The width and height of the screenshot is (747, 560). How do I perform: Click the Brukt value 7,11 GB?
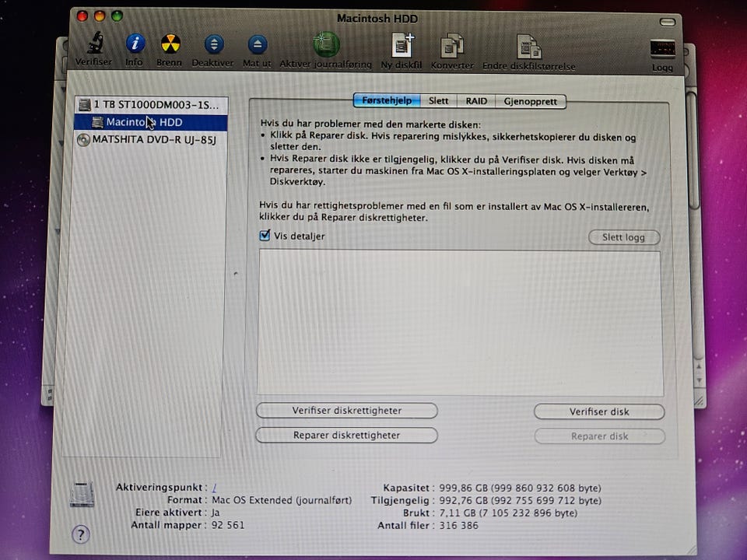pyautogui.click(x=508, y=513)
